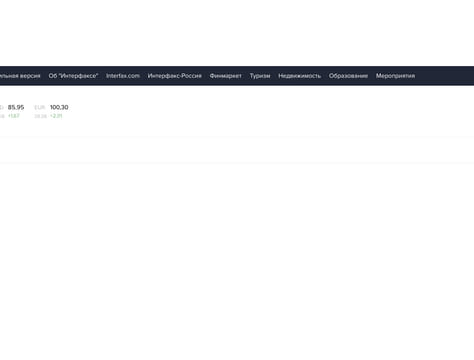
Task: Open Interfax.com in the navigation bar
Action: 123,76
